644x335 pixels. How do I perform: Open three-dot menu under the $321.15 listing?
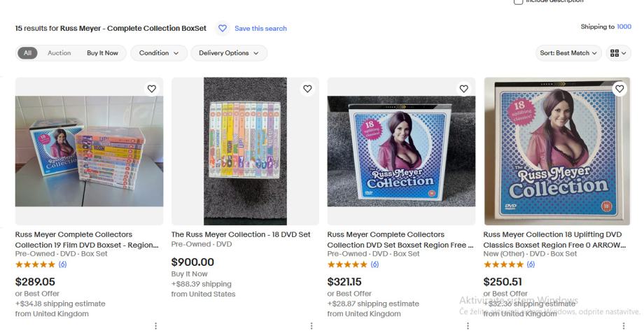[x=468, y=326]
